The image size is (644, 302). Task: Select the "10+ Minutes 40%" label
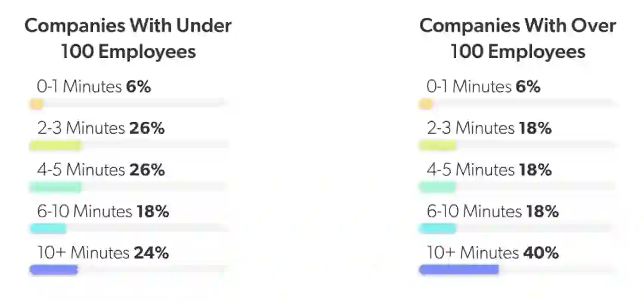(x=492, y=253)
